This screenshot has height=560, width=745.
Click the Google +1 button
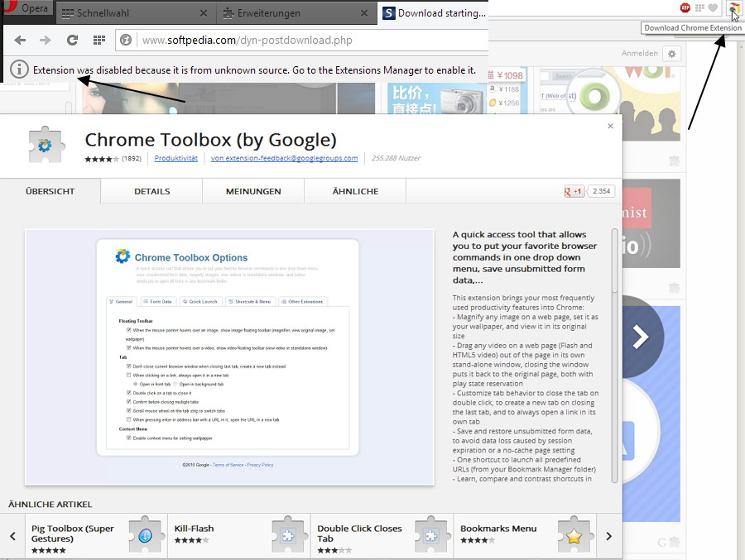click(x=574, y=191)
